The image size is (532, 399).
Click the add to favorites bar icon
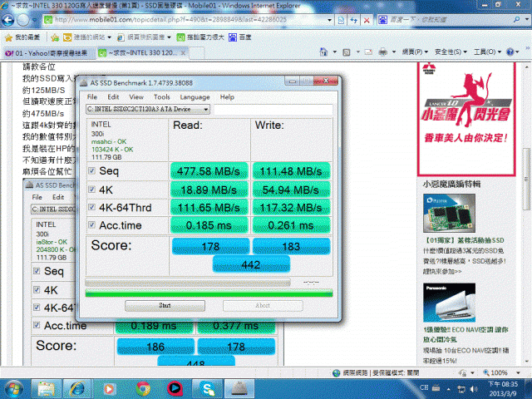(55, 37)
